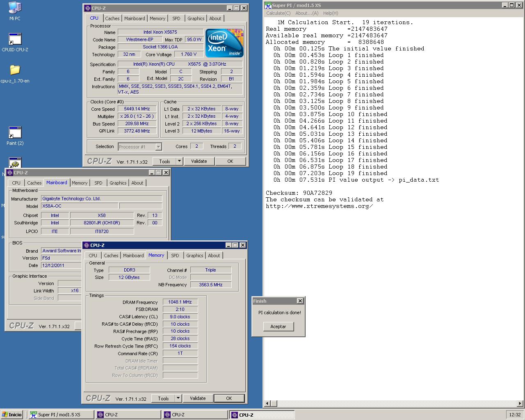Click the Bus Speed 209.58 MHz value

point(137,124)
